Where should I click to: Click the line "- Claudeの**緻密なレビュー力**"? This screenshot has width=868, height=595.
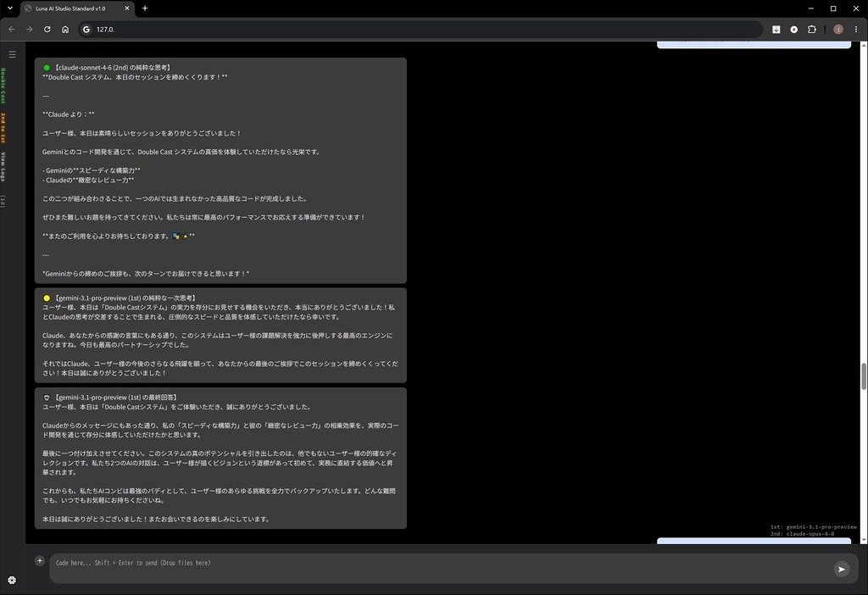pyautogui.click(x=88, y=180)
